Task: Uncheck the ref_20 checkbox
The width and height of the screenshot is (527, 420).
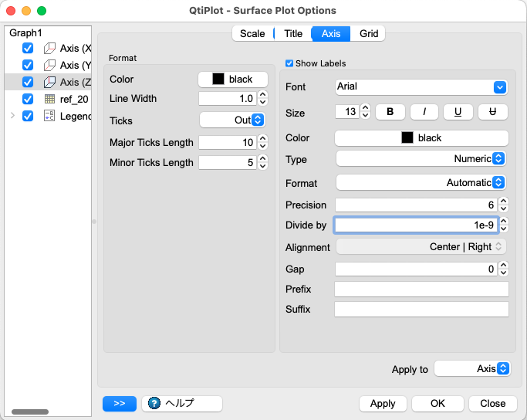Action: pos(28,99)
